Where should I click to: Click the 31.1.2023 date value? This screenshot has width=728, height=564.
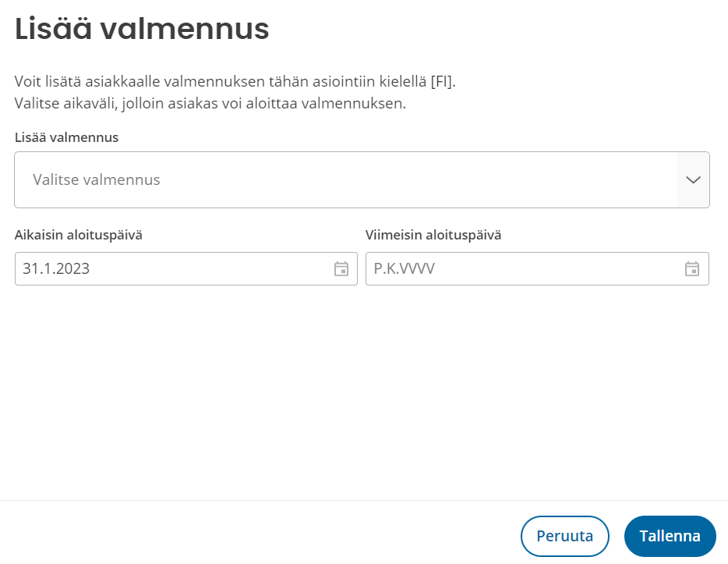click(x=56, y=268)
